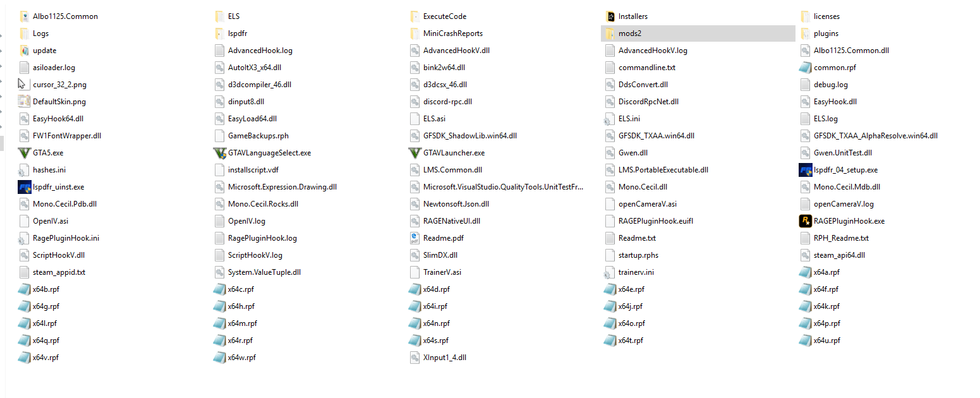Click the x64v.rpf file name
Screen dimensions: 980x398
click(45, 358)
